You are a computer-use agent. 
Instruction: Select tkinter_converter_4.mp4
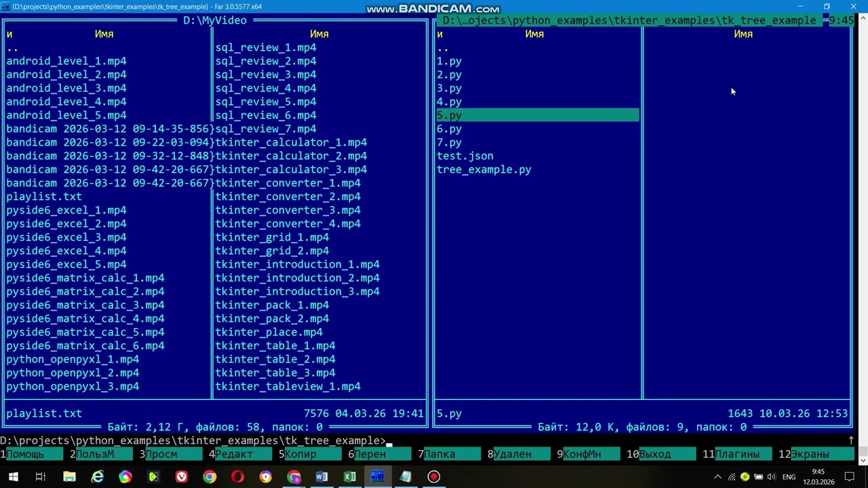tap(288, 224)
